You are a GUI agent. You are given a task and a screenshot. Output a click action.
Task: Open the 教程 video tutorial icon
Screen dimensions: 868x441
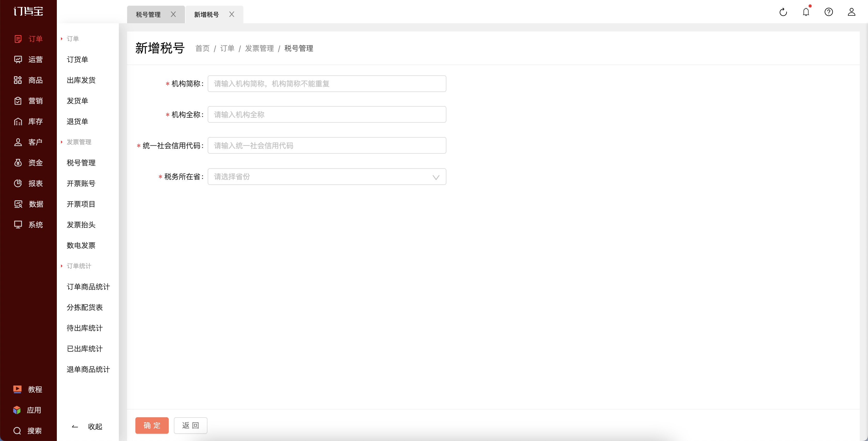18,389
